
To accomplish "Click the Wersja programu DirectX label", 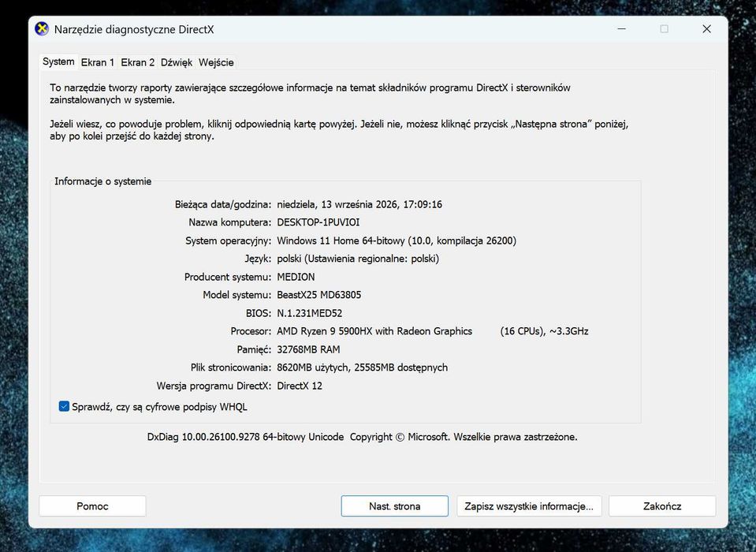I will pos(214,386).
